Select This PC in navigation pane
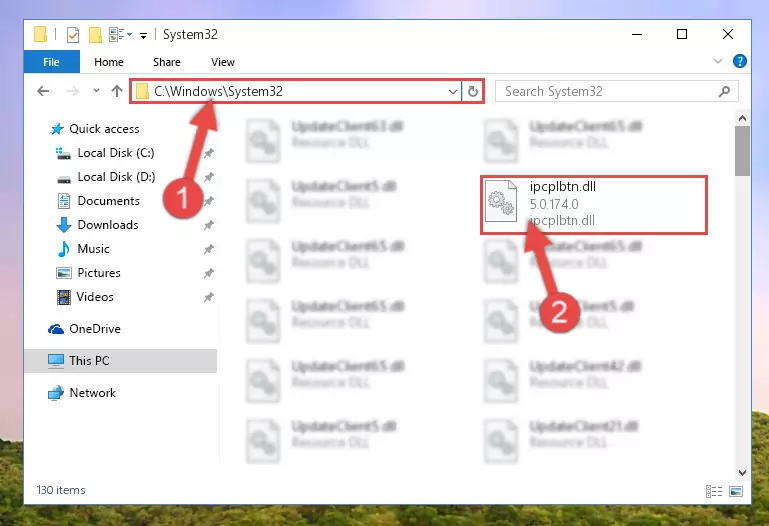769x526 pixels. coord(121,361)
